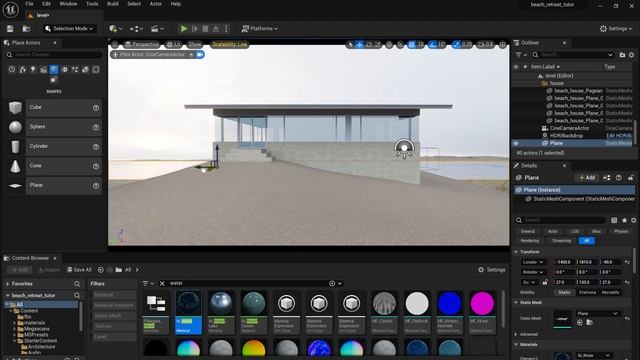Screen dimensions: 640x360
Task: Select HDRIBackdrop in the Outliner
Action: 566,136
